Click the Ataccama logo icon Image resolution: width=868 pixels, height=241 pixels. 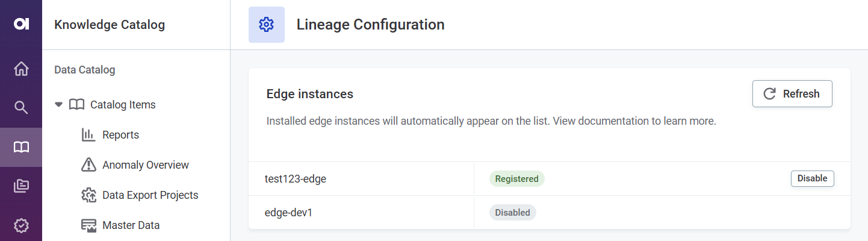[x=21, y=24]
